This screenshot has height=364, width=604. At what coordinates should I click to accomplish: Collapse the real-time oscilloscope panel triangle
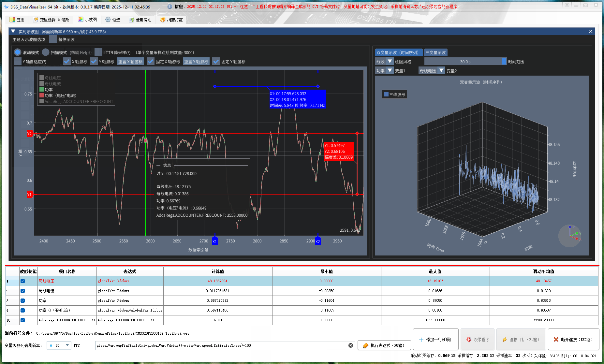13,32
